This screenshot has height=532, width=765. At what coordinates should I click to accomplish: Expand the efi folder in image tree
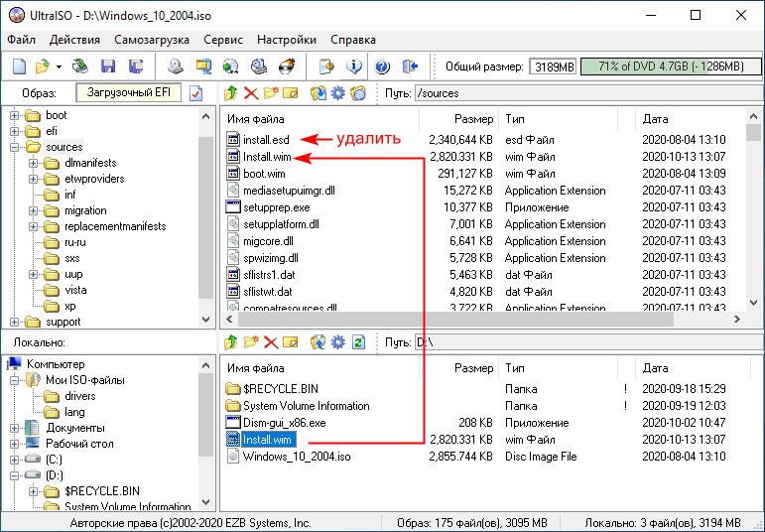[x=14, y=131]
